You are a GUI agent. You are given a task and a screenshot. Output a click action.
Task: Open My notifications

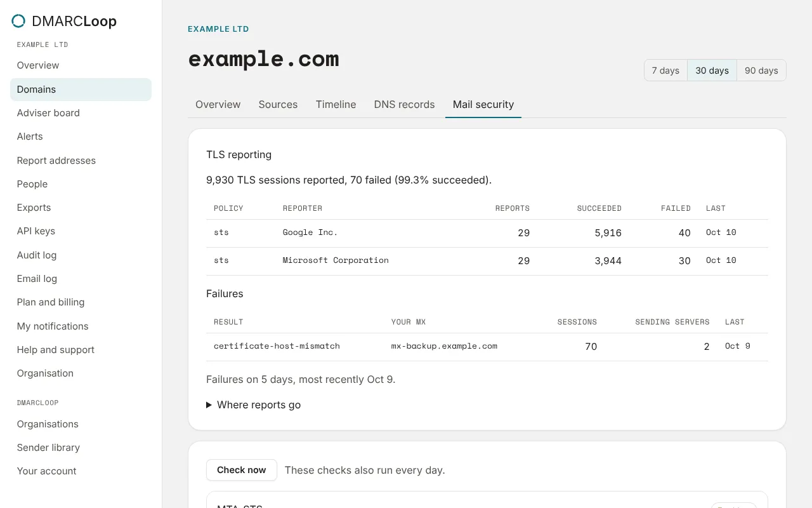pos(81,326)
